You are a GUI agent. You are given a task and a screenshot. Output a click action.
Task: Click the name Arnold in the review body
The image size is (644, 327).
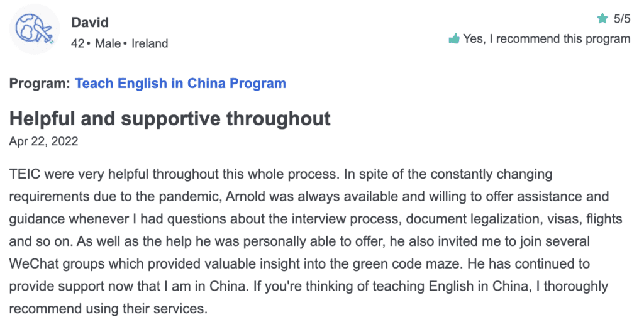pyautogui.click(x=246, y=196)
